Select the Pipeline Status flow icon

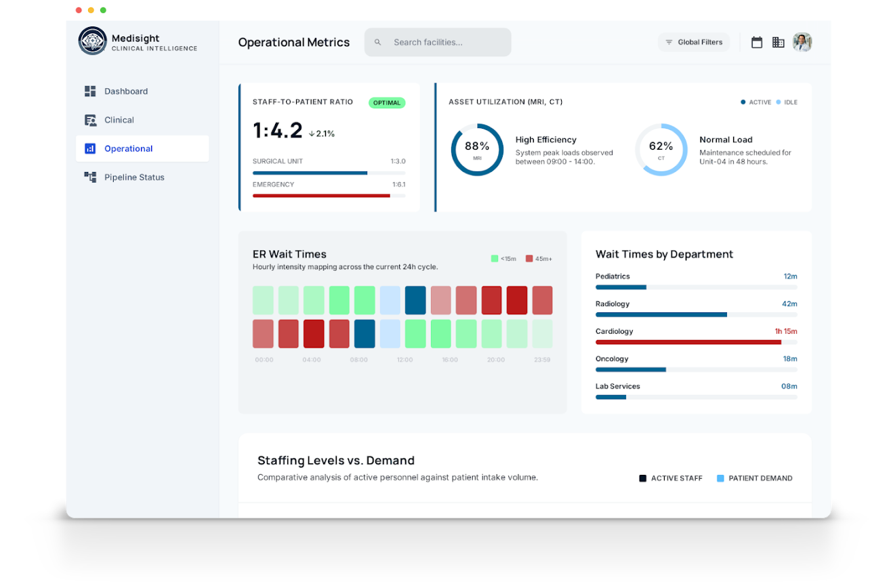[x=90, y=177]
